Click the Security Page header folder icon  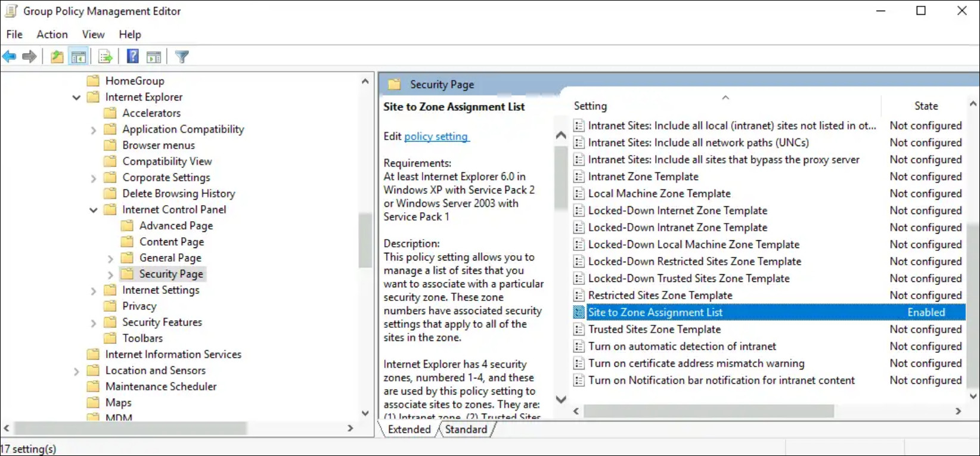(395, 85)
